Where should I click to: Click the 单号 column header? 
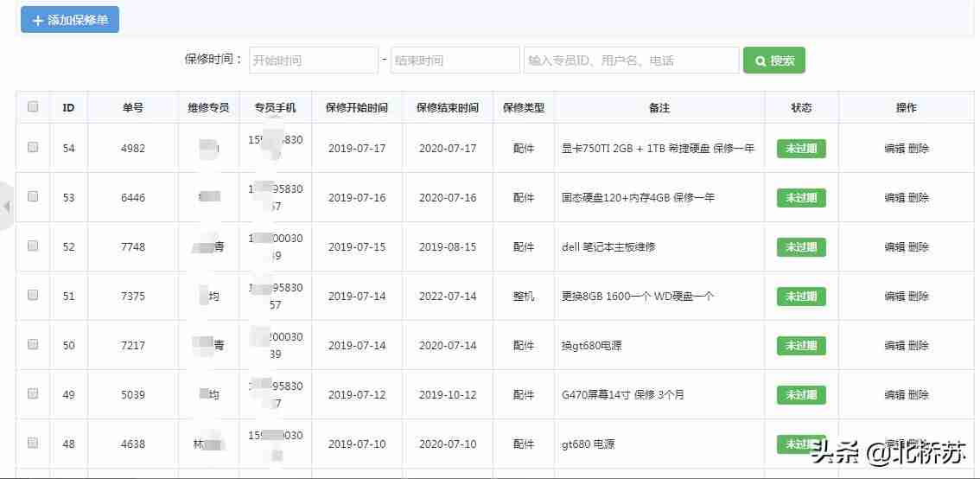pyautogui.click(x=132, y=107)
